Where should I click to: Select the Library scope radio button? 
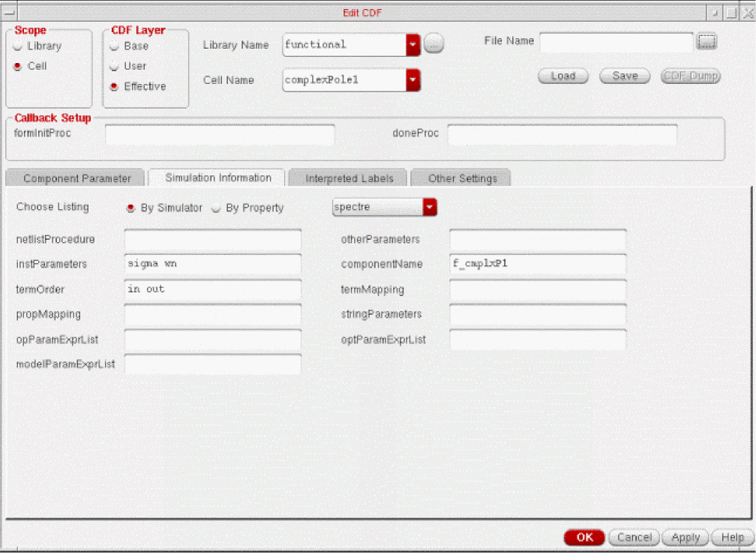coord(17,46)
